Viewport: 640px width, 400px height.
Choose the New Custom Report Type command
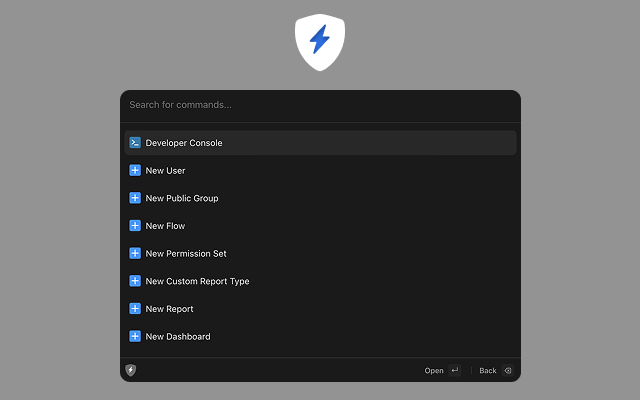(320, 281)
